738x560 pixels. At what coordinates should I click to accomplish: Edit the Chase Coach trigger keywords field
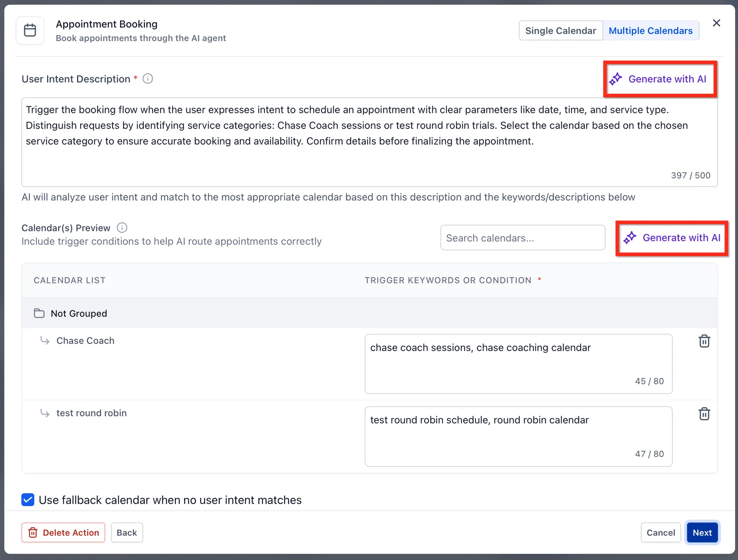[x=518, y=364]
